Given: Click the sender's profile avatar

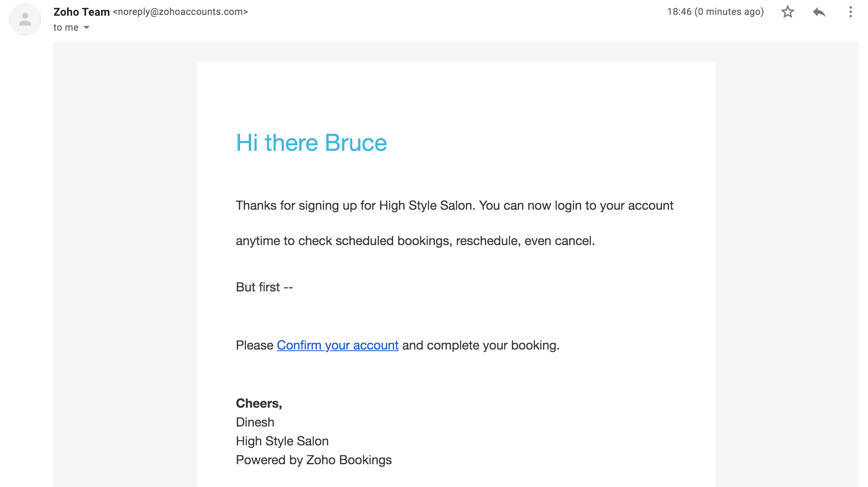Looking at the screenshot, I should click(x=25, y=20).
